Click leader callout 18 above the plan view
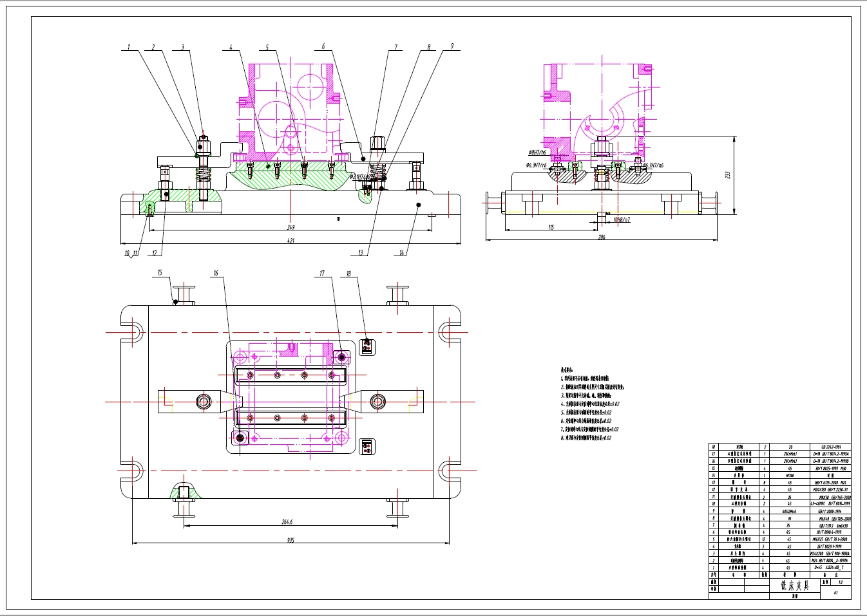The image size is (867, 616). [x=348, y=274]
